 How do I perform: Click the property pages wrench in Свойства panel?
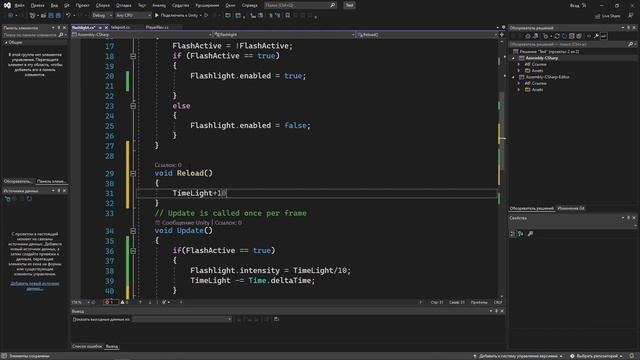tap(530, 234)
